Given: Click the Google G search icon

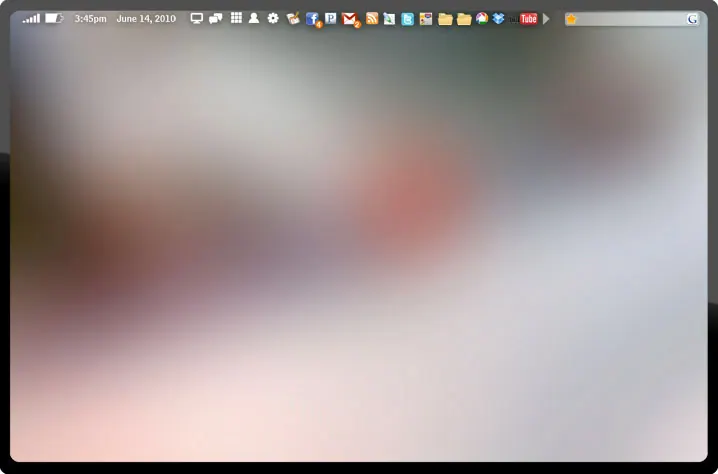Looking at the screenshot, I should click(692, 19).
